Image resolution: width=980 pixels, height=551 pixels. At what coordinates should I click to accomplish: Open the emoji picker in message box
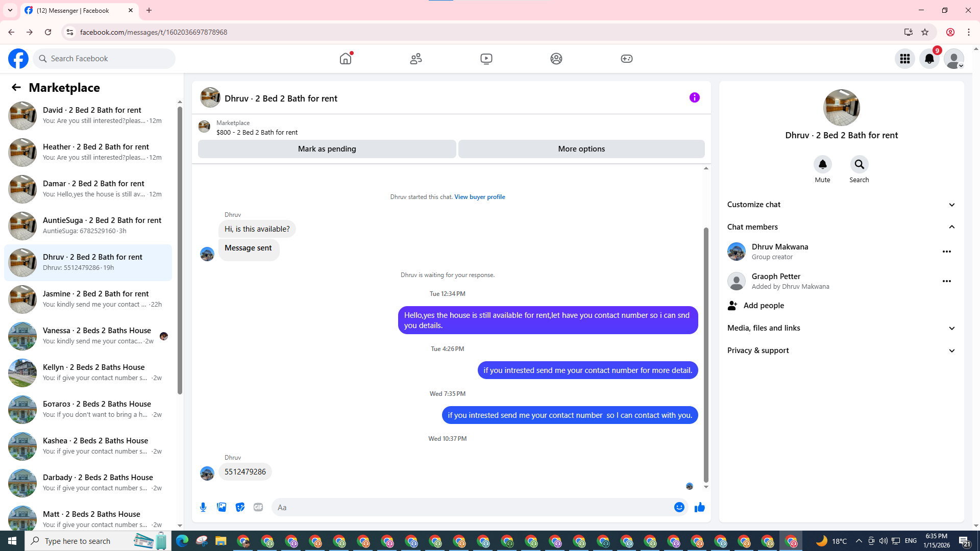click(x=679, y=507)
